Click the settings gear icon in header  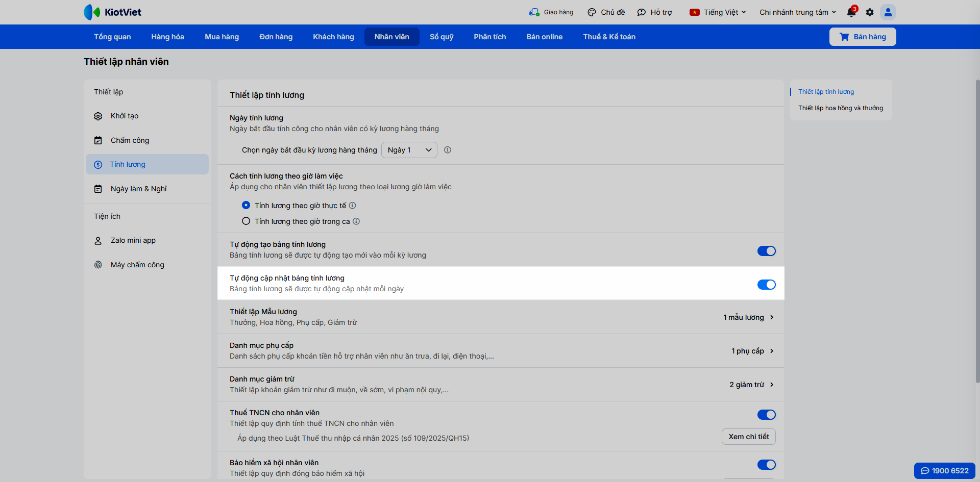(870, 12)
